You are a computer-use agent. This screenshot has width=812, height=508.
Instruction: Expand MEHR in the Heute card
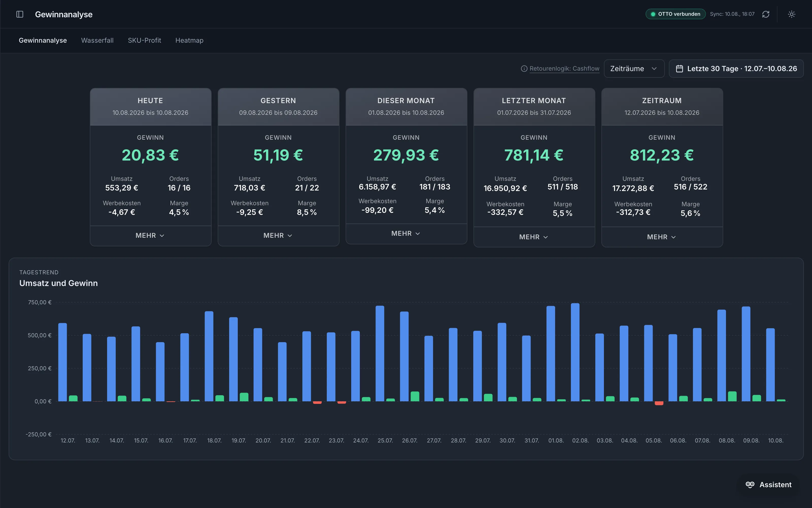click(x=150, y=235)
